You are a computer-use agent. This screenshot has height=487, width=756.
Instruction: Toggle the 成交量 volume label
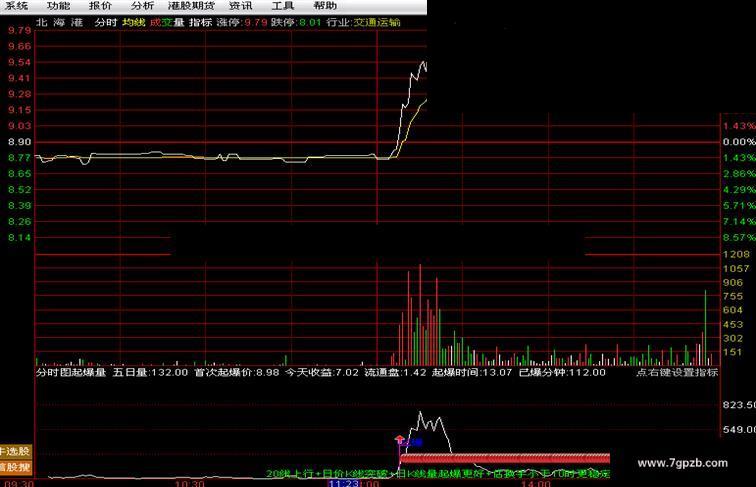[167, 22]
